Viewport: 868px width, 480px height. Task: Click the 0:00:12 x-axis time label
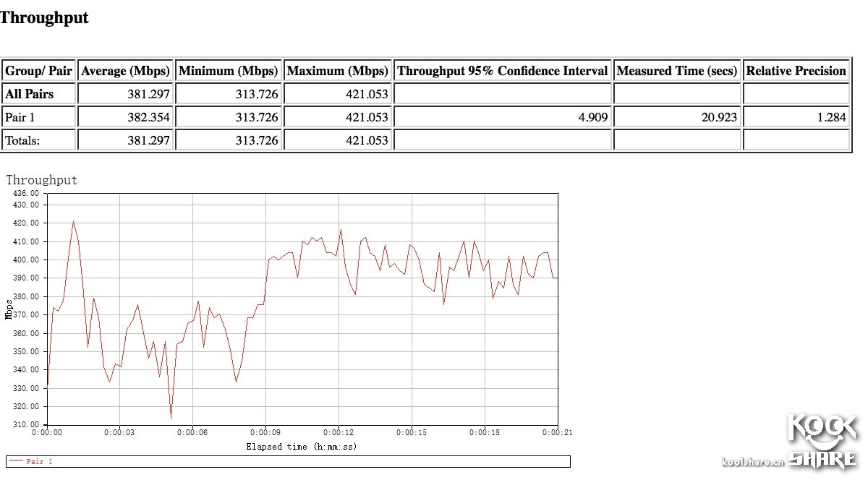[339, 433]
